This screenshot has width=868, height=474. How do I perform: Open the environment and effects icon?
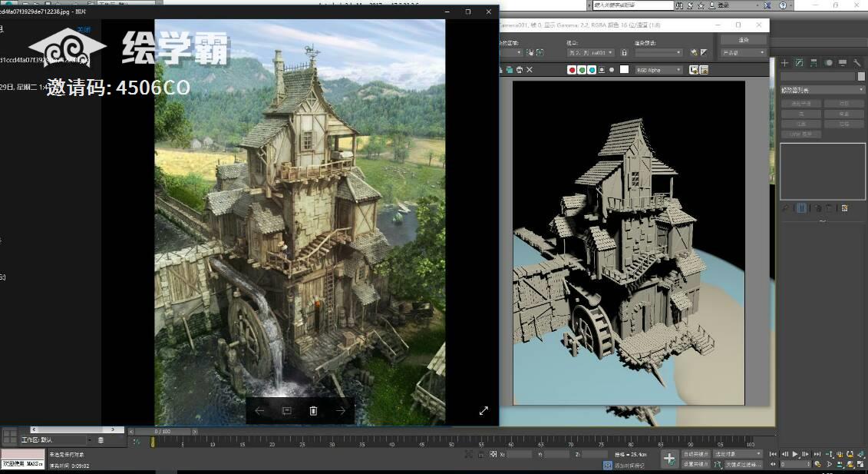pos(704,53)
